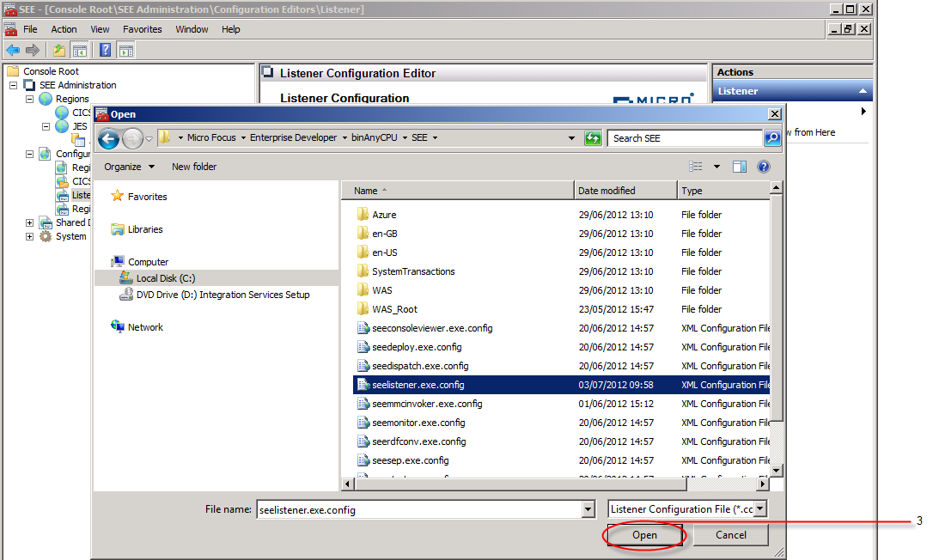
Task: Click the Help icon in dialog toolbar
Action: click(x=763, y=167)
